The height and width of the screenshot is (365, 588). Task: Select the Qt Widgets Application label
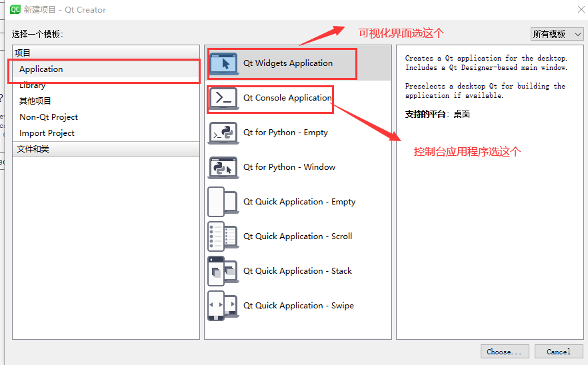(288, 63)
